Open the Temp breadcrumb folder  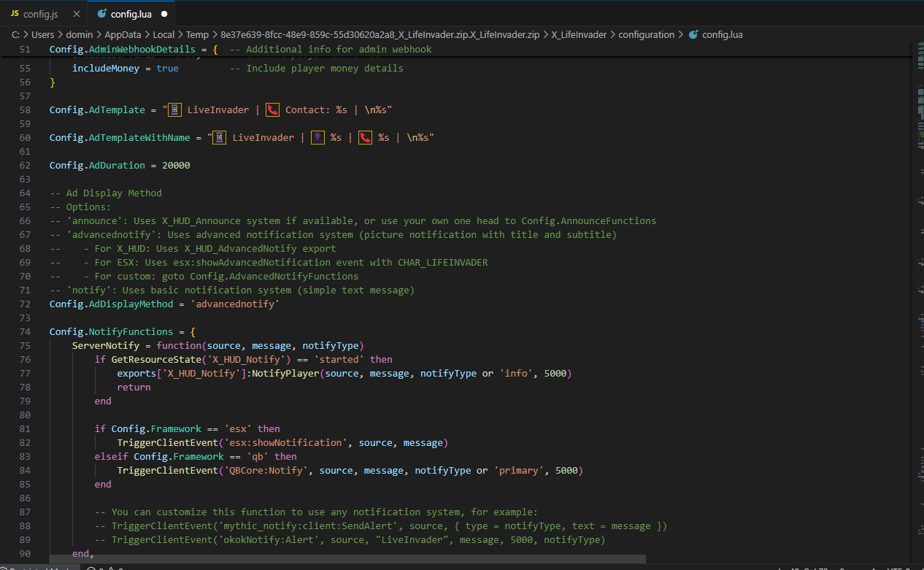197,34
